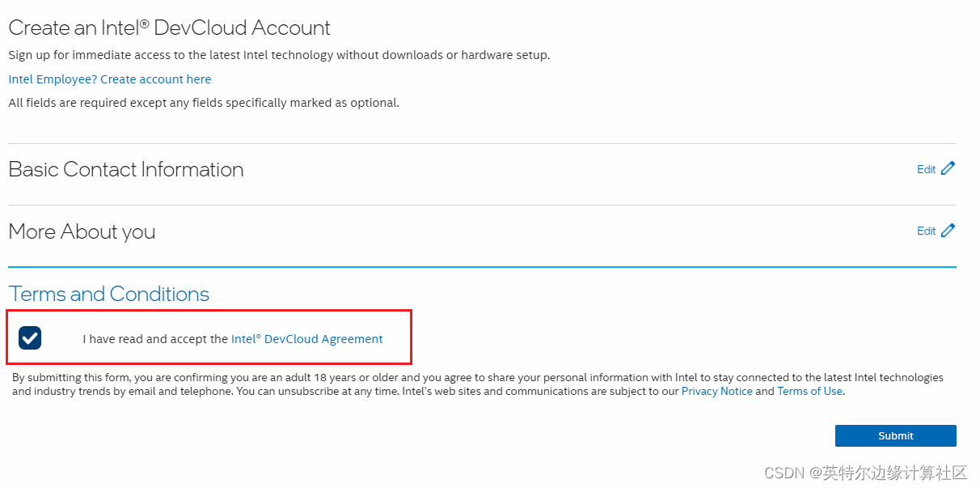The image size is (980, 488).
Task: Expand the More About you section heading
Action: click(82, 231)
